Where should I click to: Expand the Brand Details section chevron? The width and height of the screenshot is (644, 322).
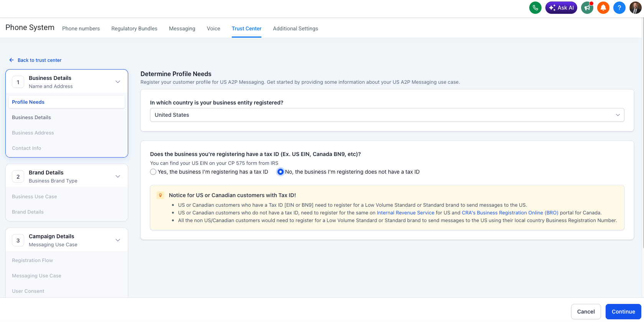point(118,176)
